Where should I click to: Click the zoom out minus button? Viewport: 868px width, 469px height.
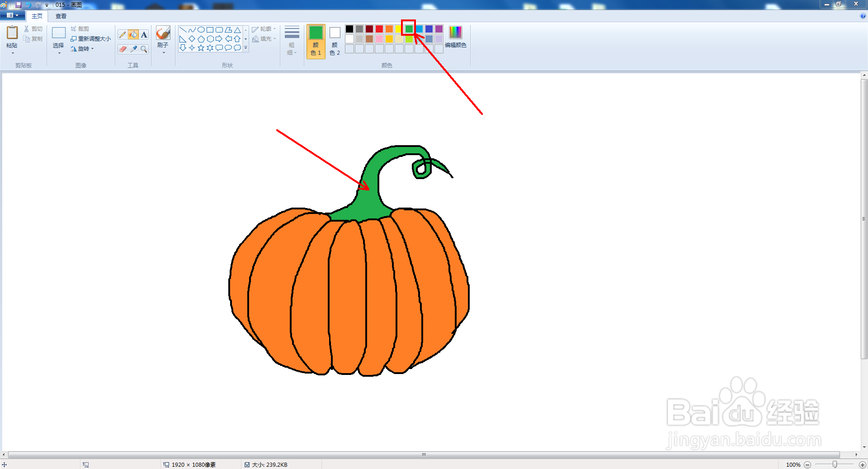coord(807,464)
